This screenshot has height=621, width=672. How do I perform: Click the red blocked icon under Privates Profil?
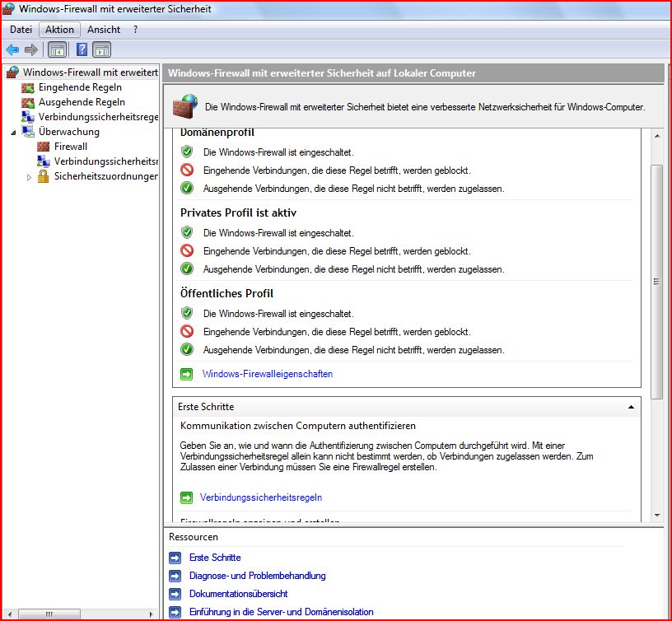tap(187, 250)
